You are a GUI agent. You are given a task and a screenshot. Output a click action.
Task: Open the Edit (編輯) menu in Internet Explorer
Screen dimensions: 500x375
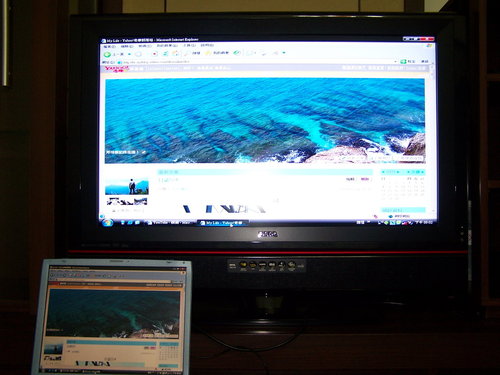pyautogui.click(x=127, y=46)
